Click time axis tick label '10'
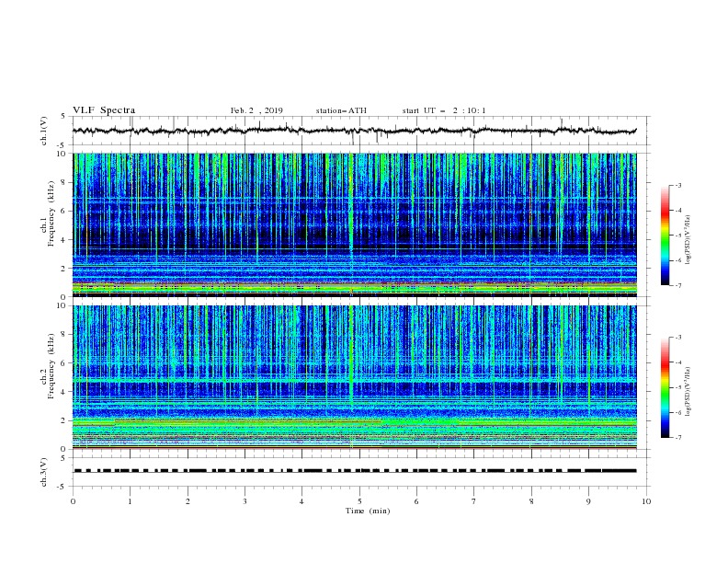The height and width of the screenshot is (563, 728). pyautogui.click(x=646, y=501)
